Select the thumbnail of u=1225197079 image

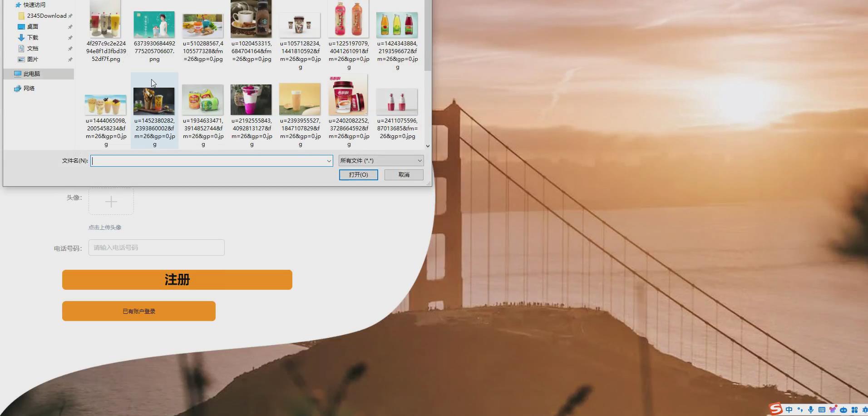point(349,19)
